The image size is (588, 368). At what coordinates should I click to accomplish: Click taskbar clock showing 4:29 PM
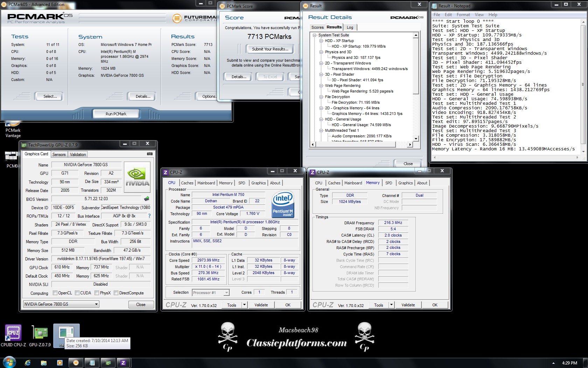[x=569, y=363]
